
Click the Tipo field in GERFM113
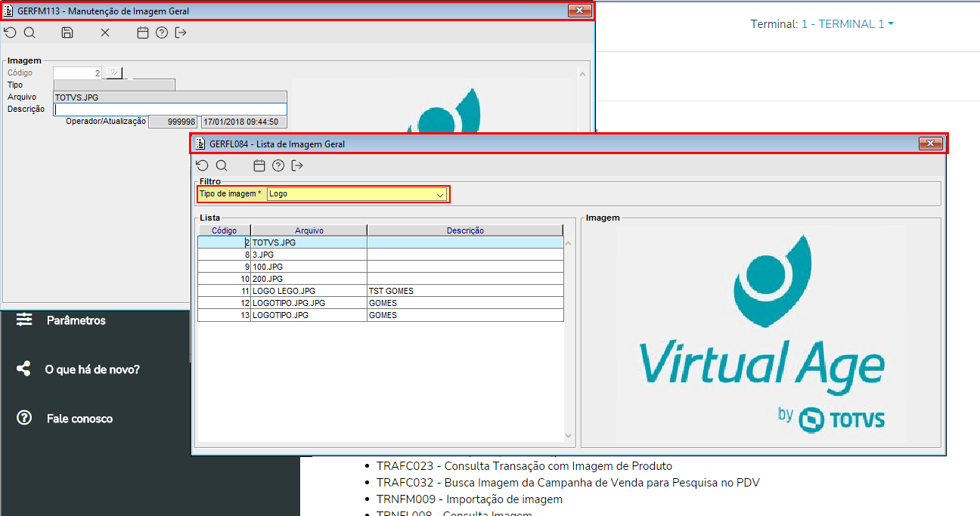pos(114,85)
